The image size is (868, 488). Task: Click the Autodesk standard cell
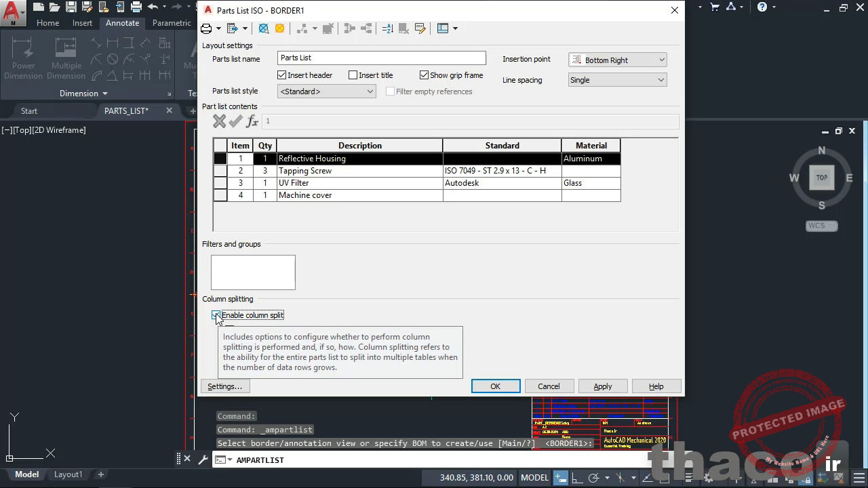[x=502, y=183]
